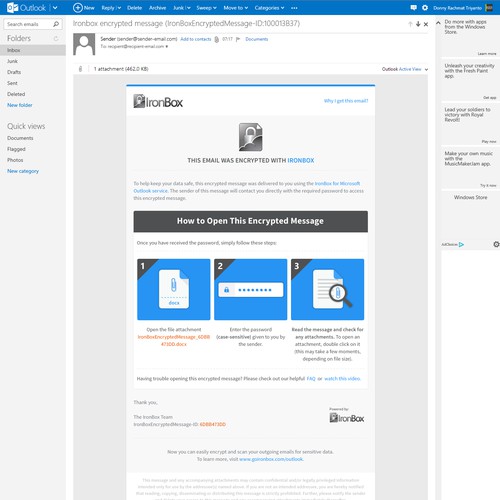Open Why I got this email link
This screenshot has width=500, height=500.
346,101
